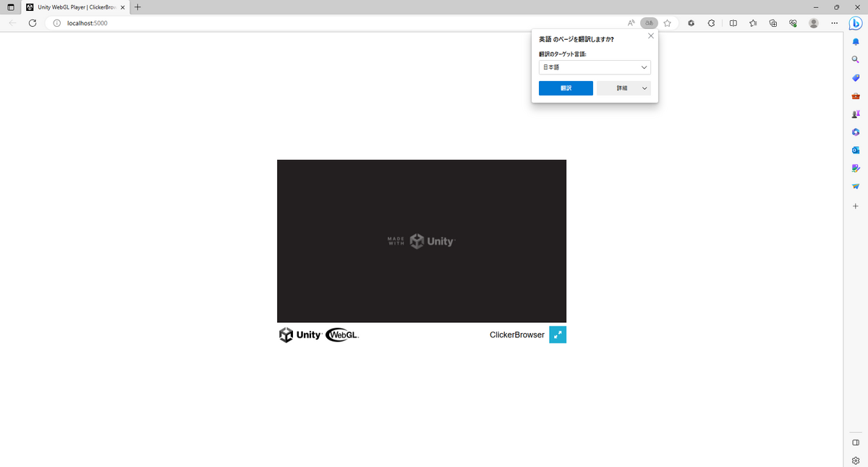The image size is (868, 467).
Task: Toggle sidebar visibility at bottom right
Action: coord(855,442)
